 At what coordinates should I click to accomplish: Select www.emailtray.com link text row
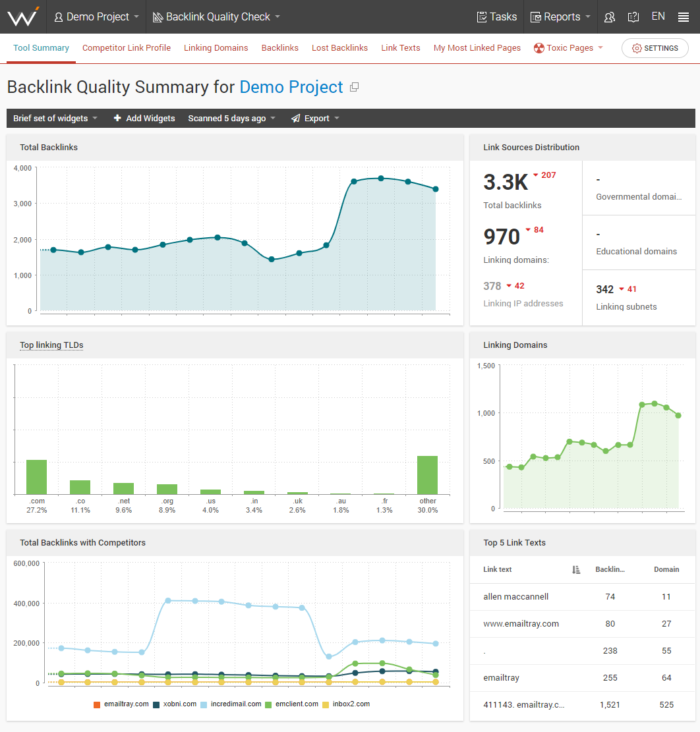pyautogui.click(x=582, y=624)
